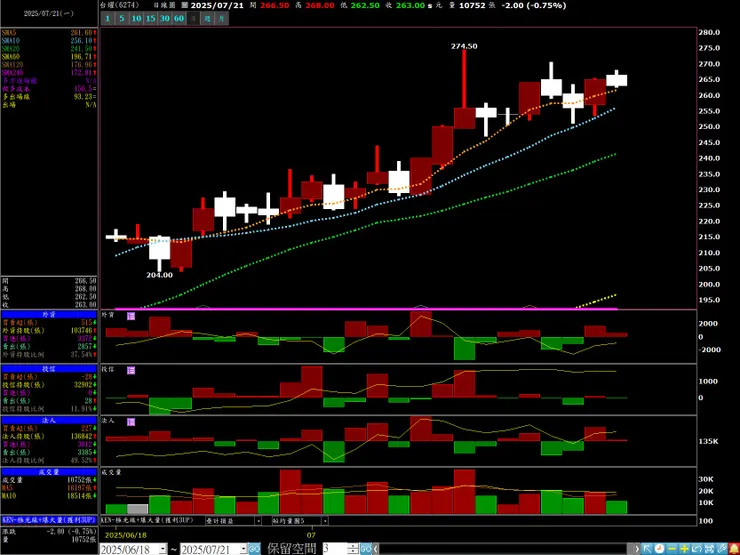Screen dimensions: 740x555
Task: Click the 07 month marker on timeline
Action: coord(311,536)
